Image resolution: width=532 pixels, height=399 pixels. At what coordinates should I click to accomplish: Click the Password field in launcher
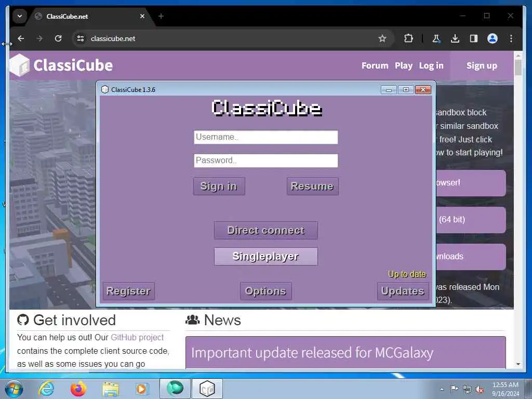[x=265, y=161]
